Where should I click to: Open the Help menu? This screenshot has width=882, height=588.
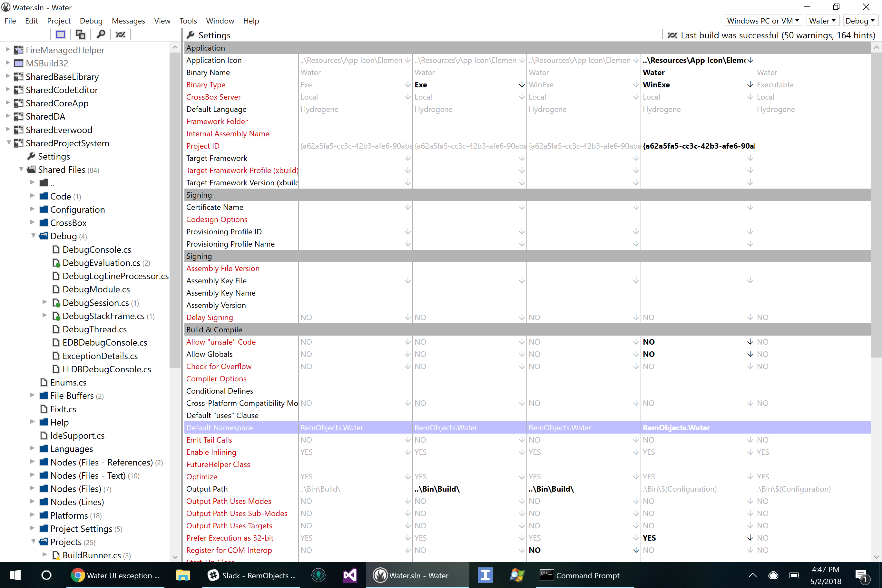pos(251,21)
